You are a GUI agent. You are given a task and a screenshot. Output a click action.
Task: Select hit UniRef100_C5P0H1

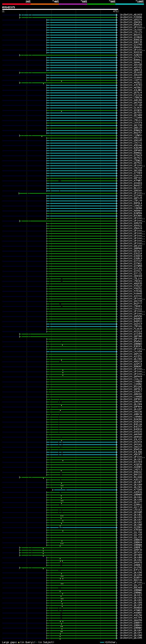(x=131, y=326)
